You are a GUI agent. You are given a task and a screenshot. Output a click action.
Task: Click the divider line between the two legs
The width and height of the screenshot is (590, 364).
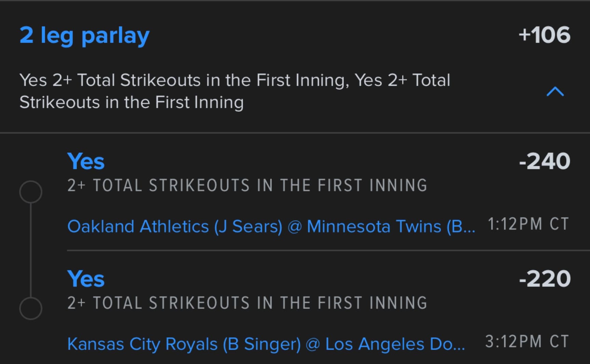(x=328, y=251)
